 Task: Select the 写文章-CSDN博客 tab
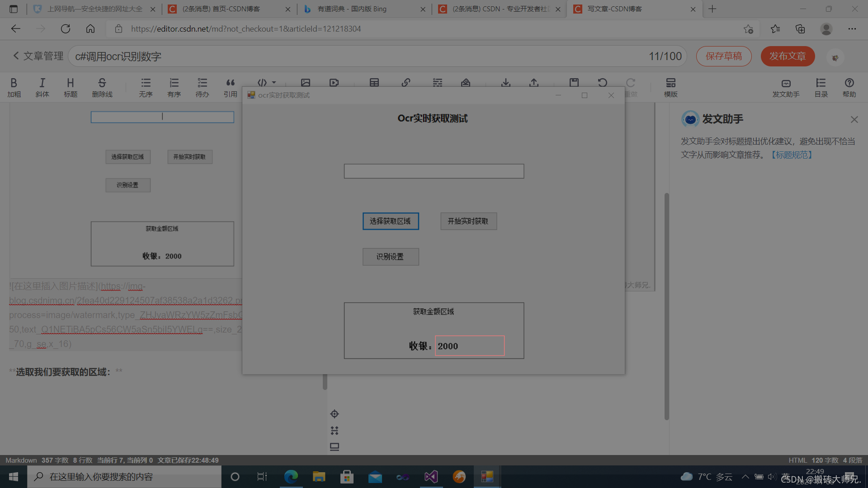[634, 9]
